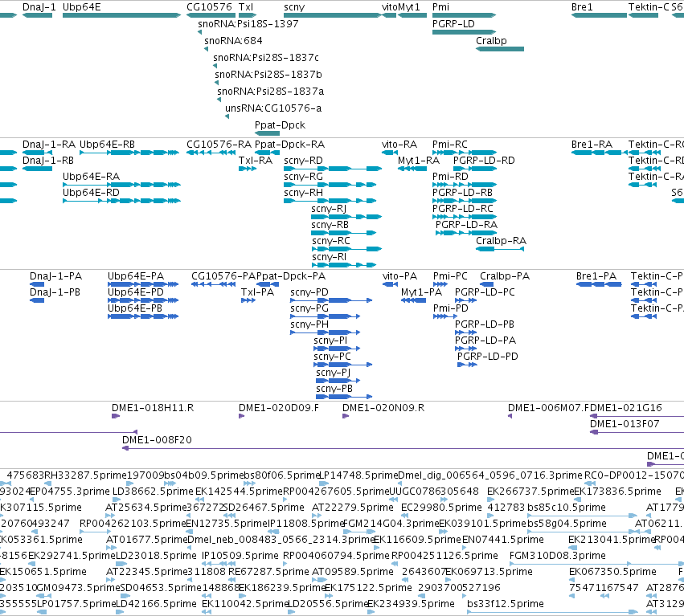
Task: Click the DnaJ-1 gene label
Action: click(x=39, y=7)
